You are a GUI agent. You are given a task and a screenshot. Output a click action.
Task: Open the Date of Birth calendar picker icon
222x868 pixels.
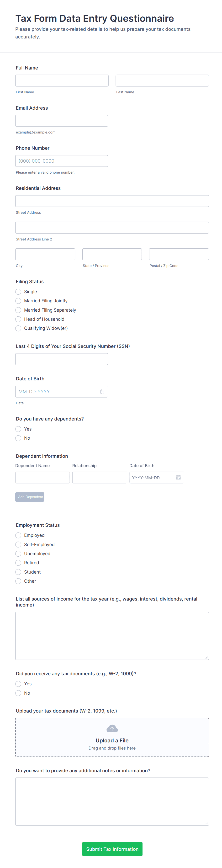click(102, 392)
